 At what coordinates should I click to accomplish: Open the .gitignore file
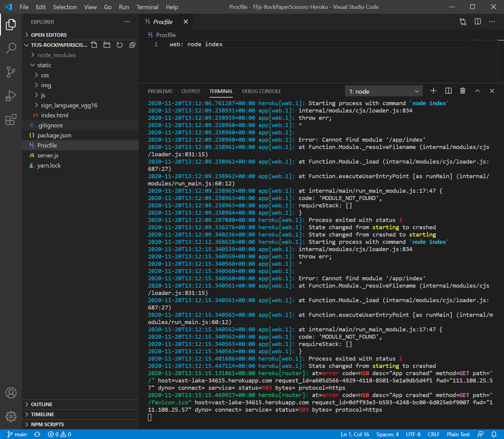80,125
